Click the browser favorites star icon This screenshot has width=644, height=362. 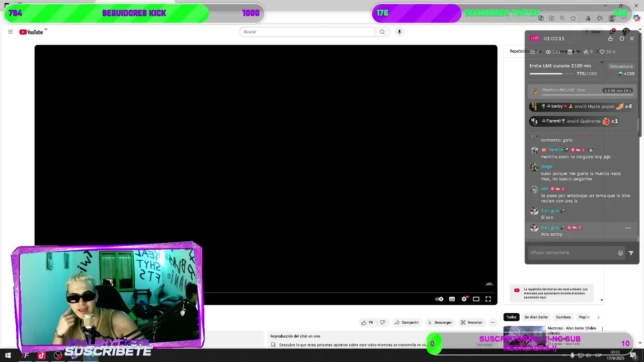click(x=573, y=18)
